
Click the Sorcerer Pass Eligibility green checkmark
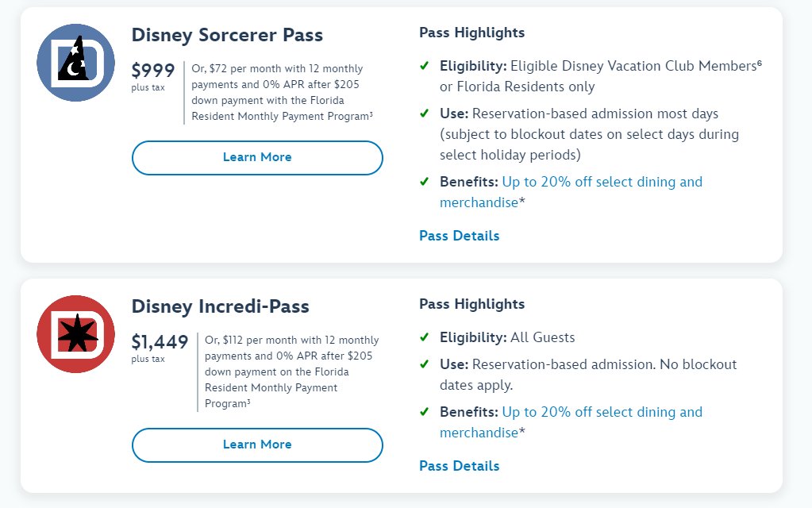pyautogui.click(x=425, y=66)
